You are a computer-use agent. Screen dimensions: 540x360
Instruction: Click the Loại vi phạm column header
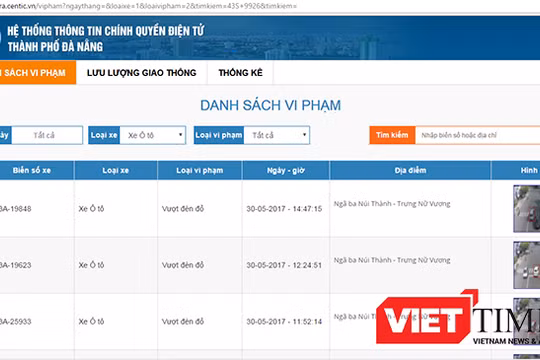[200, 170]
